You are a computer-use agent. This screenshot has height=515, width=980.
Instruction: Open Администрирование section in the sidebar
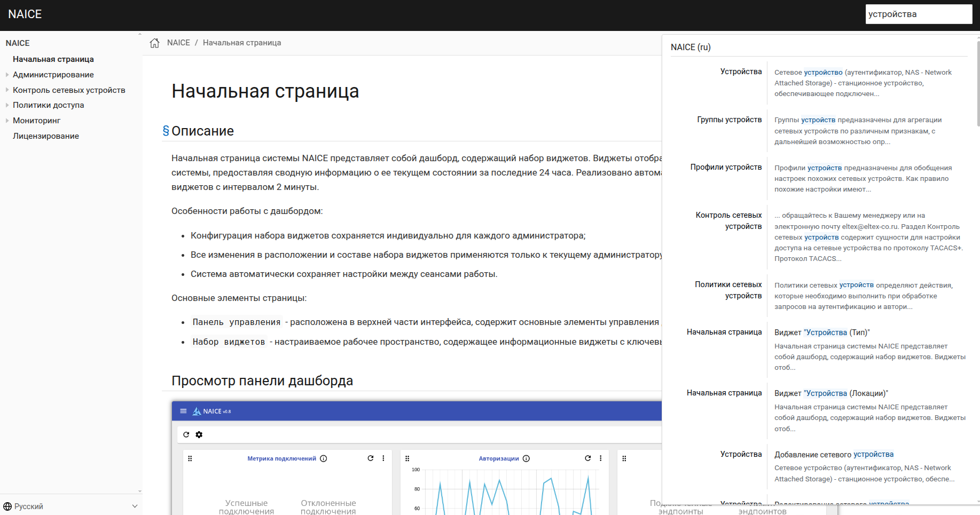pyautogui.click(x=53, y=75)
